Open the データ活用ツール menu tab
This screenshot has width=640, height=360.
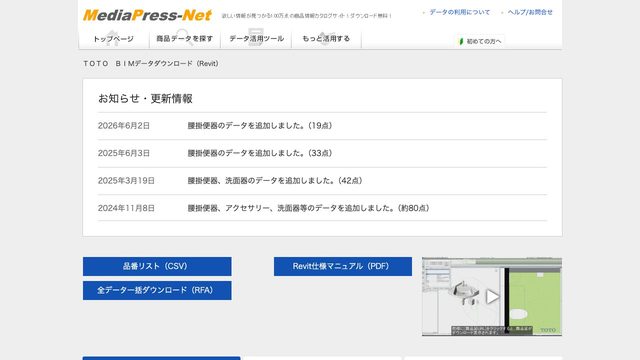tap(256, 39)
